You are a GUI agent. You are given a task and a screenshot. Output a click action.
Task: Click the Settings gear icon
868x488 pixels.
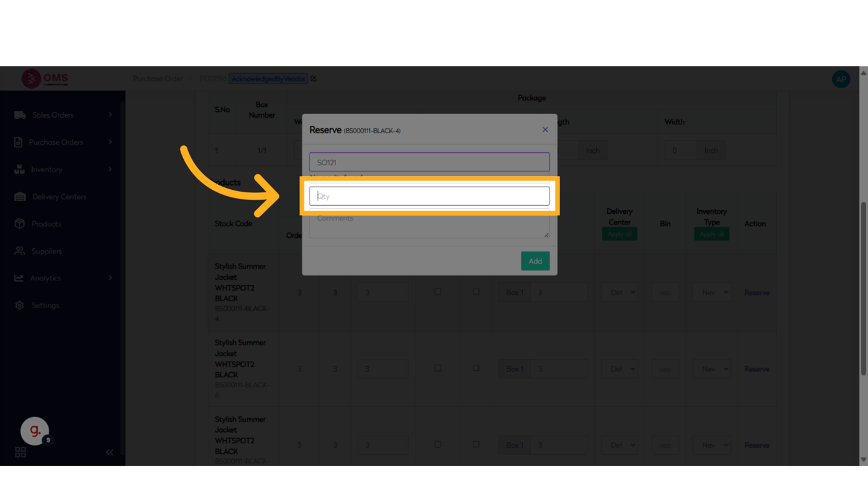click(x=20, y=305)
